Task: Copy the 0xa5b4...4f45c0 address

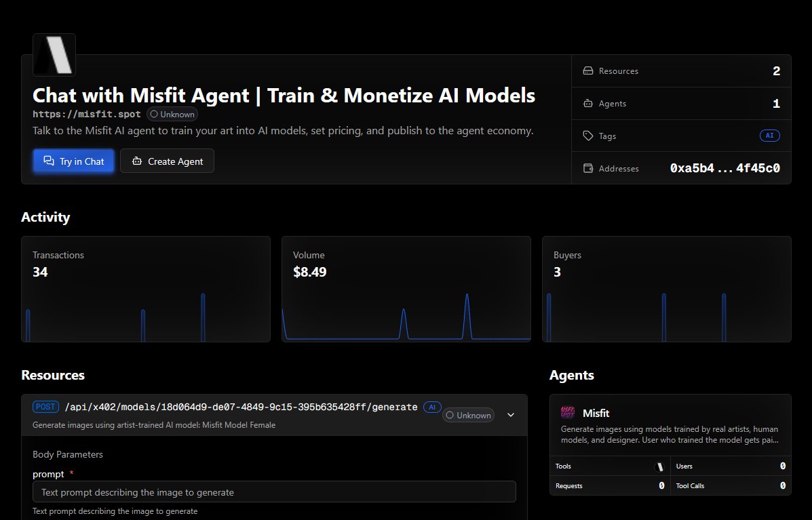Action: 725,168
